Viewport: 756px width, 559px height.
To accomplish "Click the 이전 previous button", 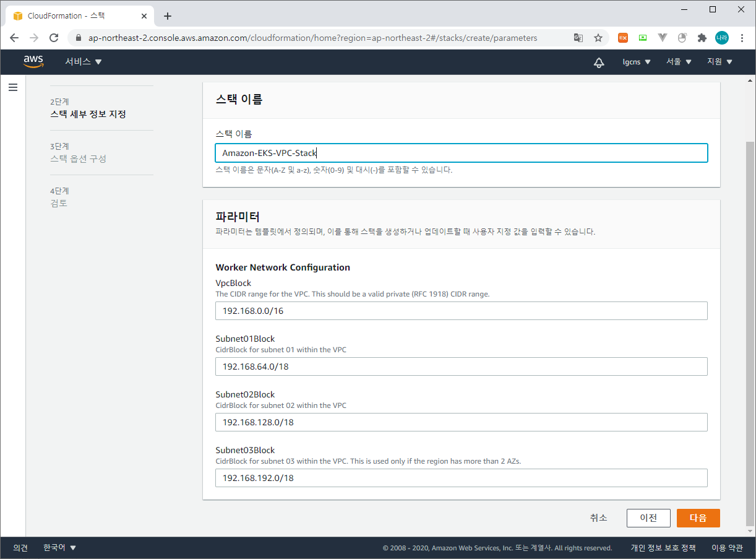I will click(x=648, y=518).
